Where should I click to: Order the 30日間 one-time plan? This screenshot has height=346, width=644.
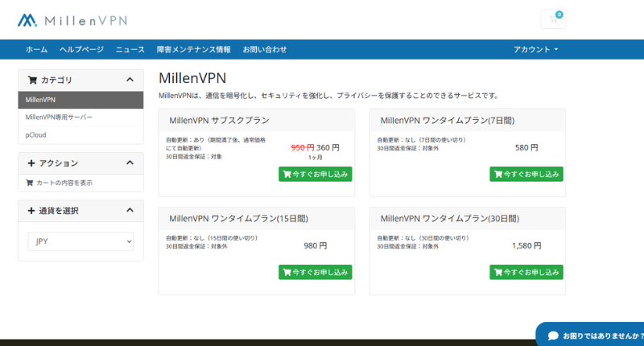526,272
